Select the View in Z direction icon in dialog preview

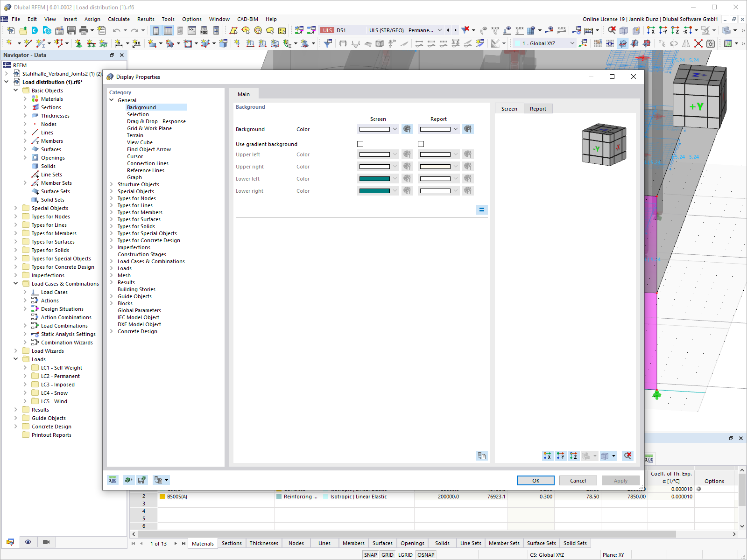pos(574,456)
